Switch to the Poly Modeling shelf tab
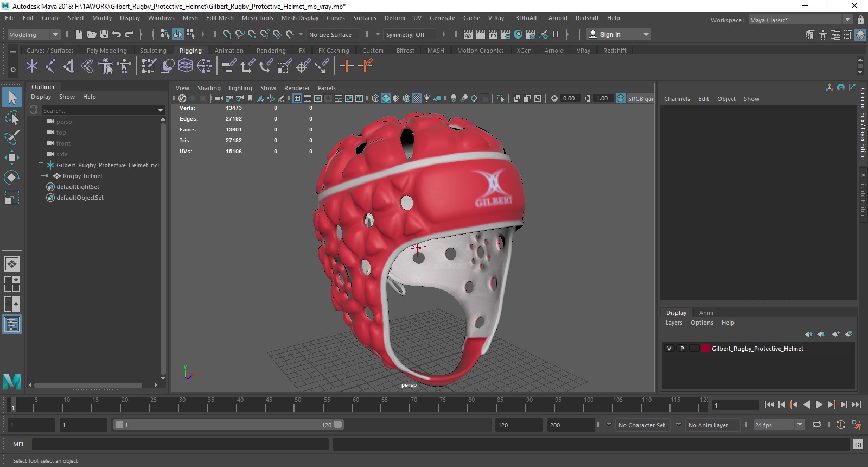Image resolution: width=868 pixels, height=467 pixels. point(106,51)
